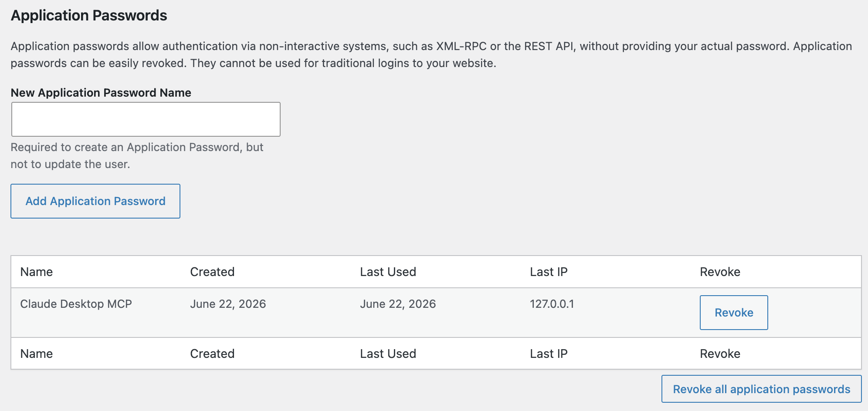868x411 pixels.
Task: Click the Created column in table header
Action: [x=212, y=272]
